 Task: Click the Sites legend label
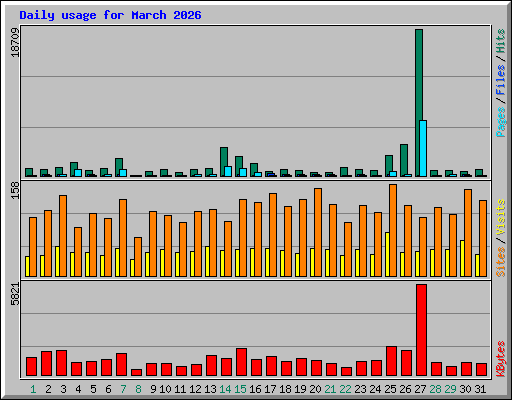(x=500, y=262)
